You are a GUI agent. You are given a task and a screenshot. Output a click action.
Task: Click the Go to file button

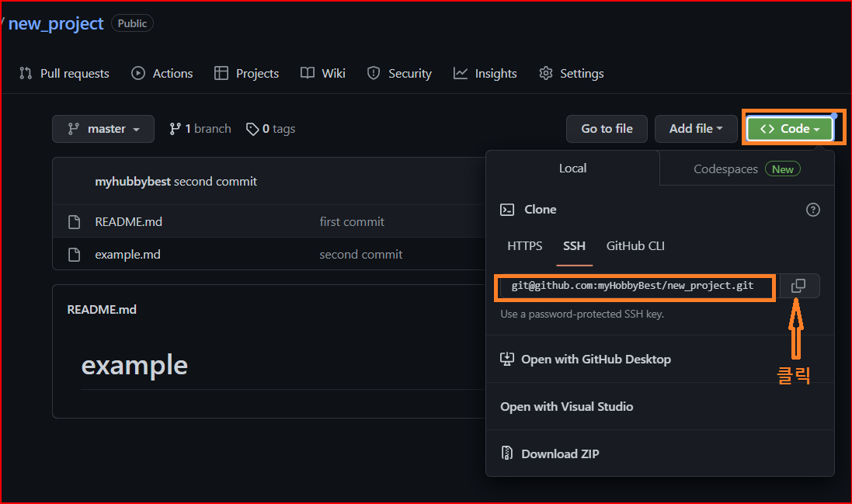click(607, 129)
